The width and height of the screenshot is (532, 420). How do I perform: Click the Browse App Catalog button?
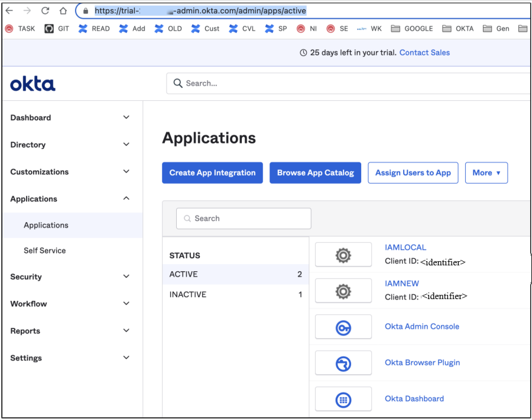[x=315, y=173]
